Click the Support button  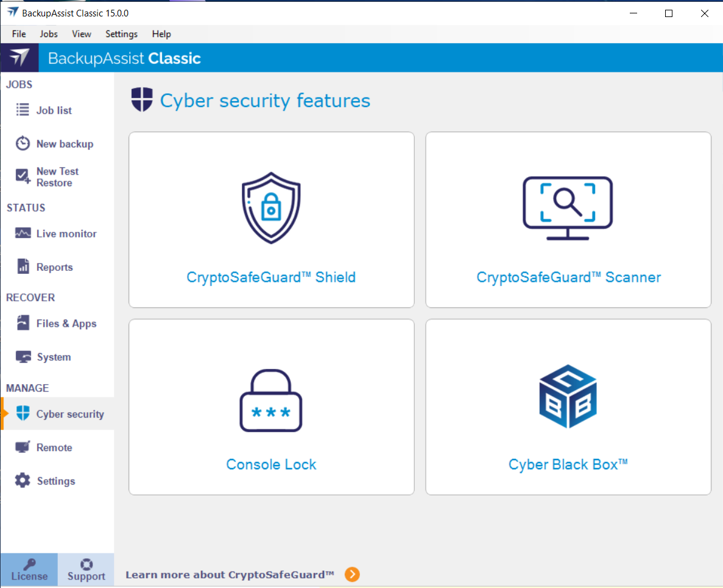(86, 570)
